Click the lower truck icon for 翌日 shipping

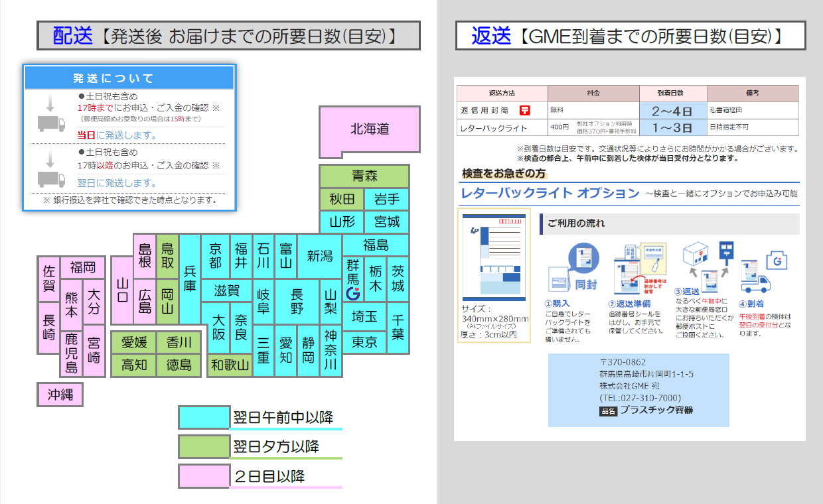[51, 178]
